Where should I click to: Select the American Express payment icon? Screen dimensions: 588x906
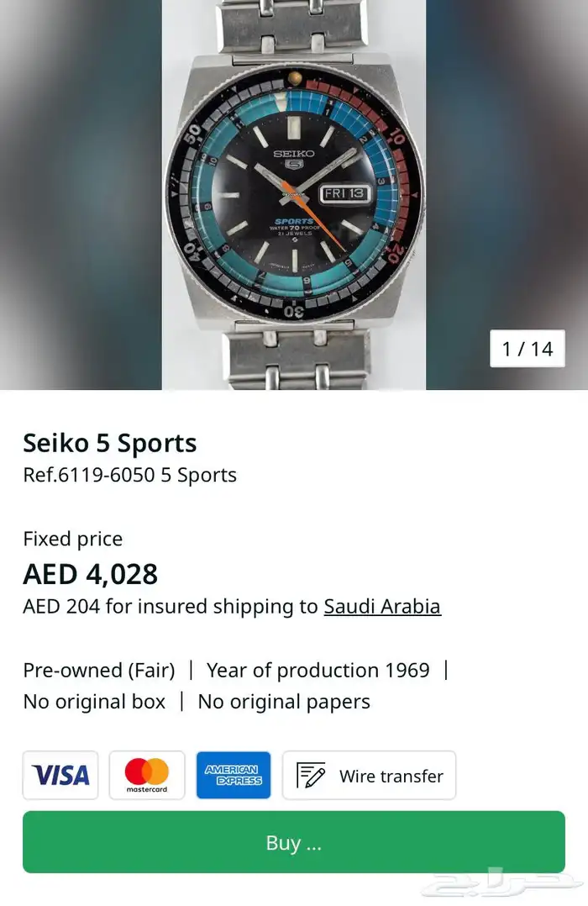click(234, 775)
